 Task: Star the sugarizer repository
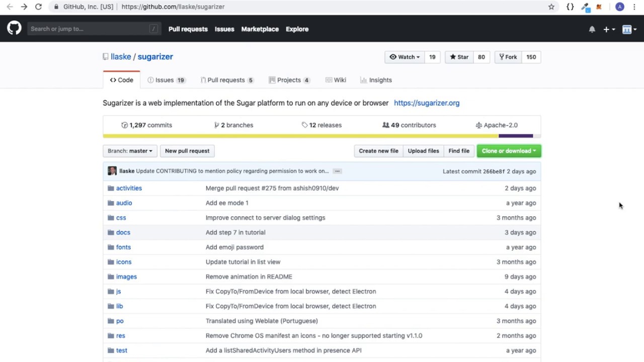coord(459,57)
